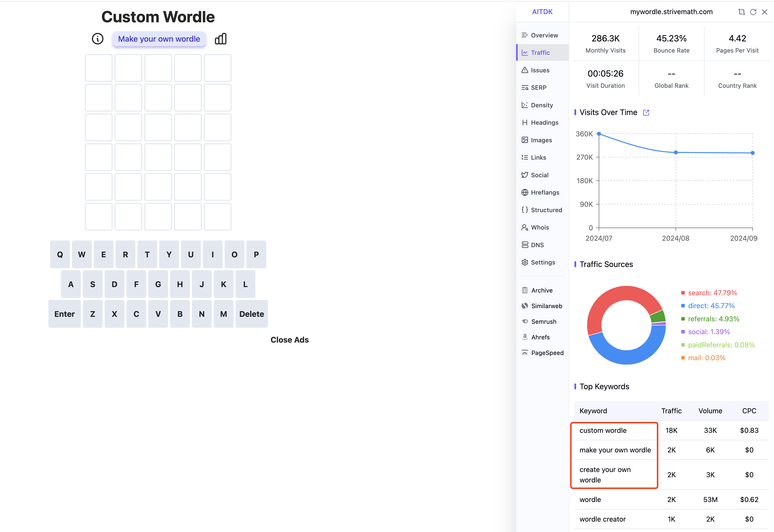
Task: Open the info icon beside Make your own wordle
Action: pos(98,39)
